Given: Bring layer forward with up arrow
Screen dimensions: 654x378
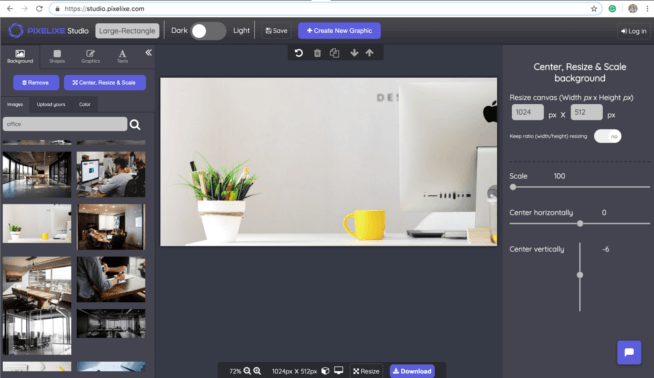Looking at the screenshot, I should pos(370,53).
